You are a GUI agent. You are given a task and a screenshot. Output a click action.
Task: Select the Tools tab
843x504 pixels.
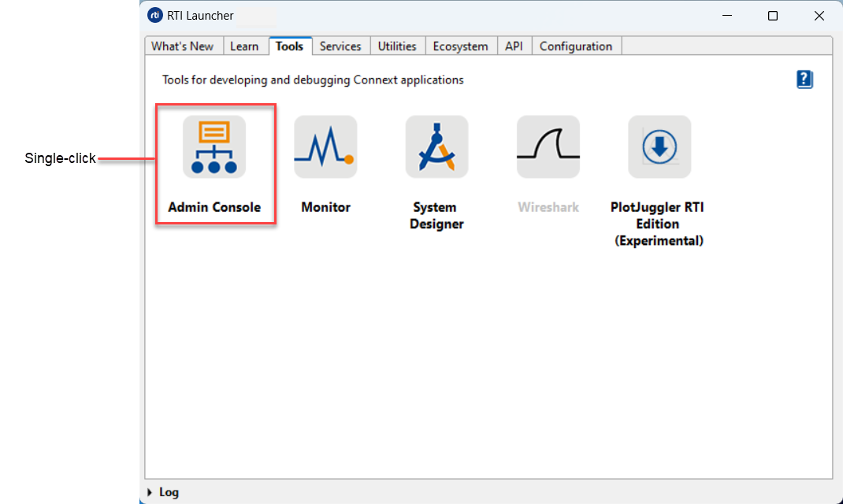point(289,46)
